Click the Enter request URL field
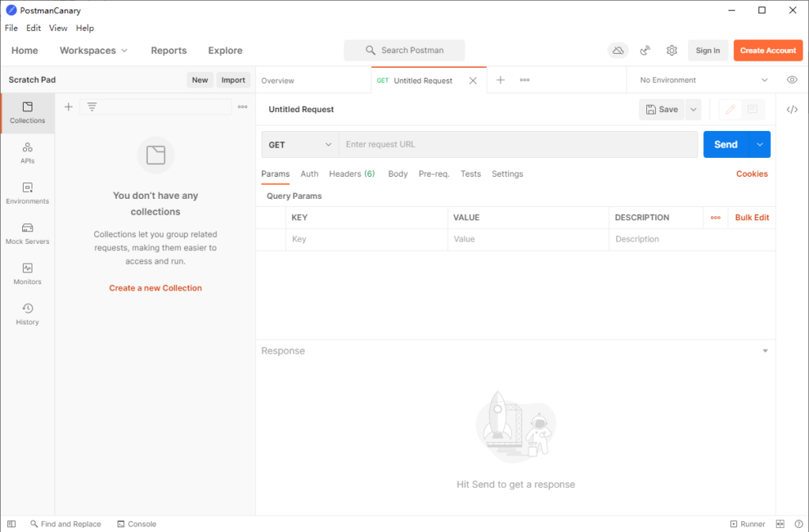 point(517,144)
